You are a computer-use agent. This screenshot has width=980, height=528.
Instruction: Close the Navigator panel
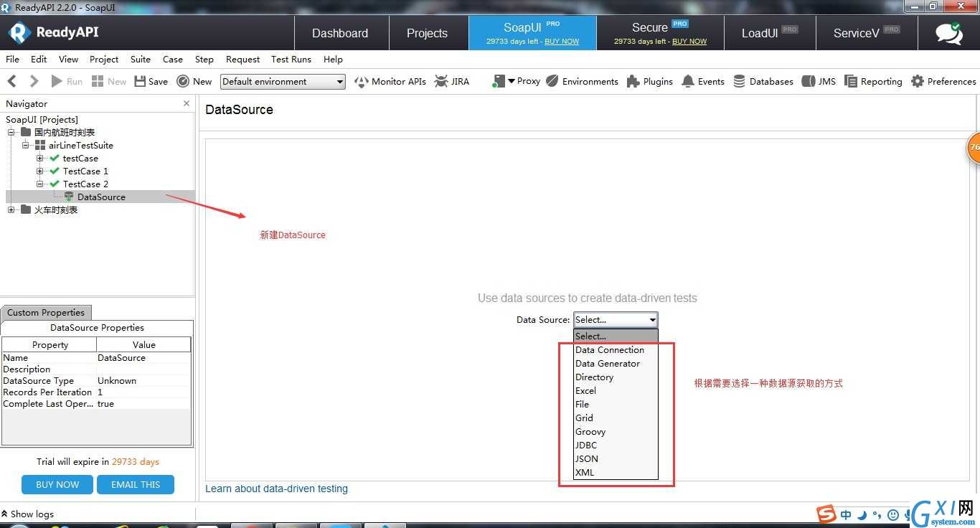click(187, 103)
